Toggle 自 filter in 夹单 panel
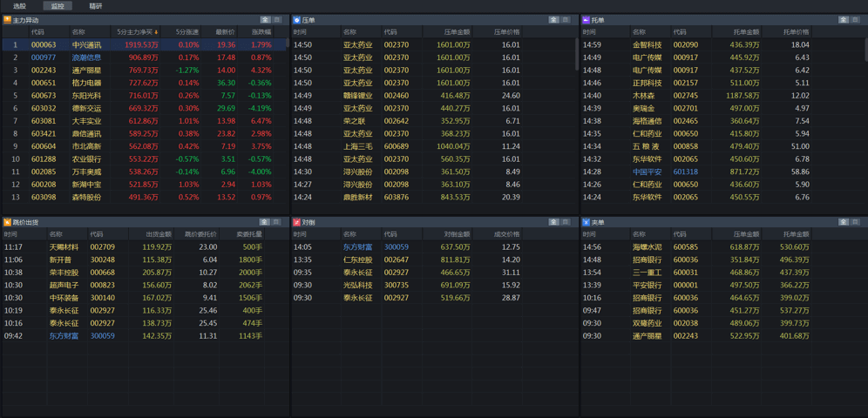 click(854, 222)
